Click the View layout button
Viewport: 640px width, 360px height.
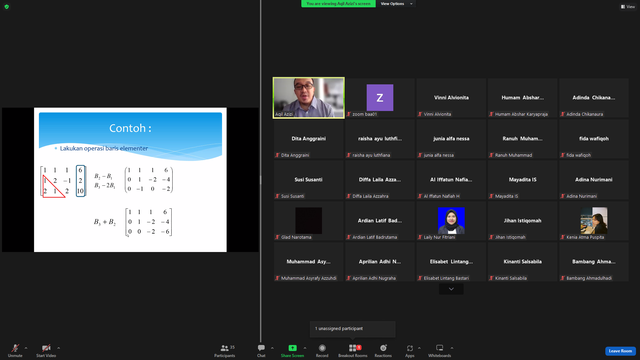point(628,7)
